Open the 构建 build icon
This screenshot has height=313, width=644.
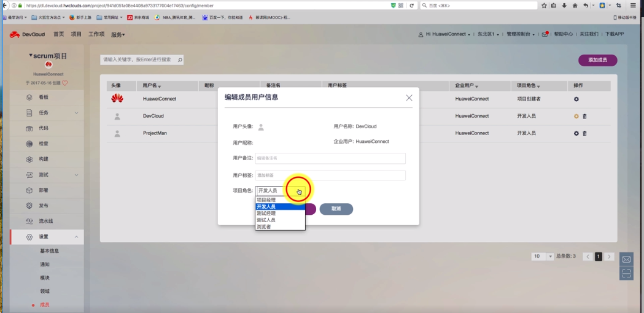(x=29, y=159)
